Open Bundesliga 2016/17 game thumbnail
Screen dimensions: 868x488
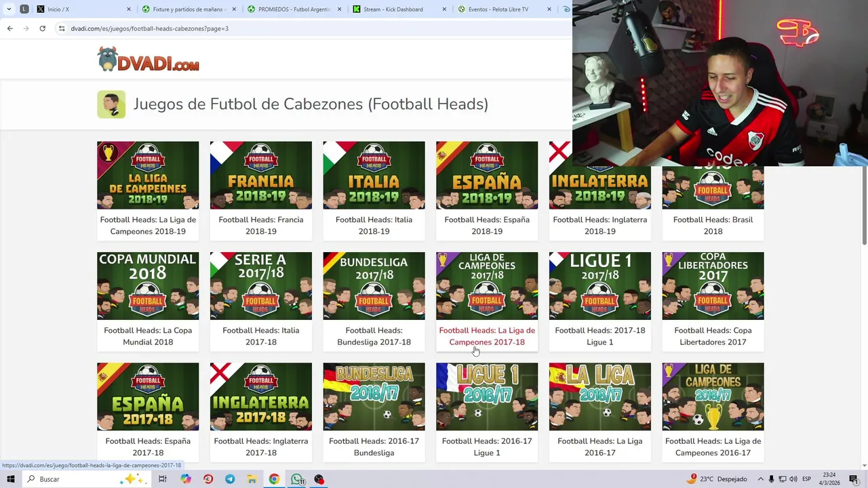coord(374,396)
